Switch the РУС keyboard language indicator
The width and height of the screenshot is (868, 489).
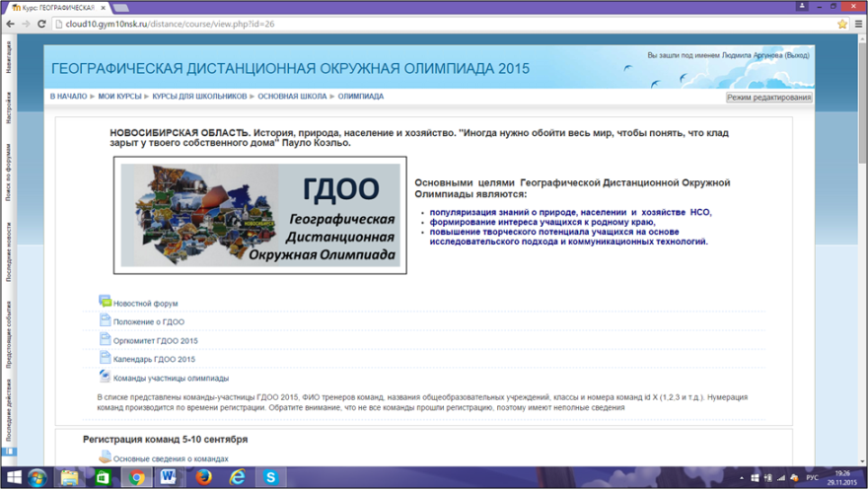[813, 478]
